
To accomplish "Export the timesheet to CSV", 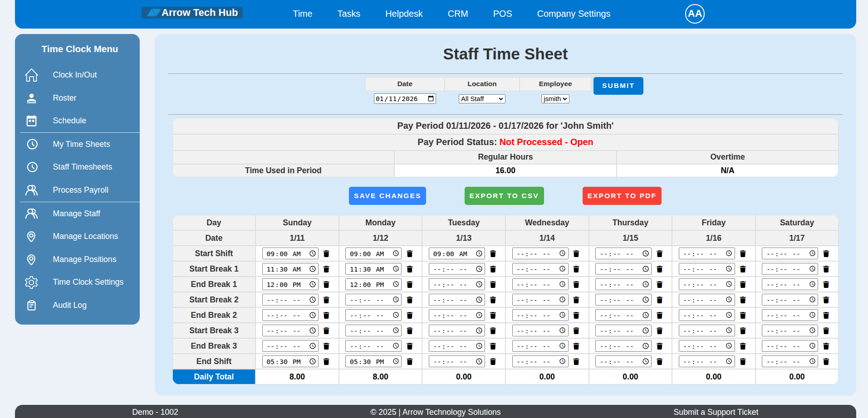I will tap(504, 196).
